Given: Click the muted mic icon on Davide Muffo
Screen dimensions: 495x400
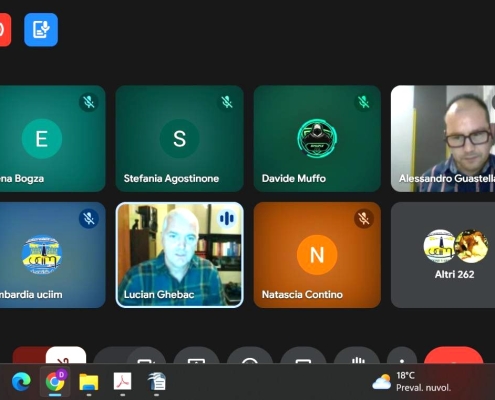Looking at the screenshot, I should [364, 102].
